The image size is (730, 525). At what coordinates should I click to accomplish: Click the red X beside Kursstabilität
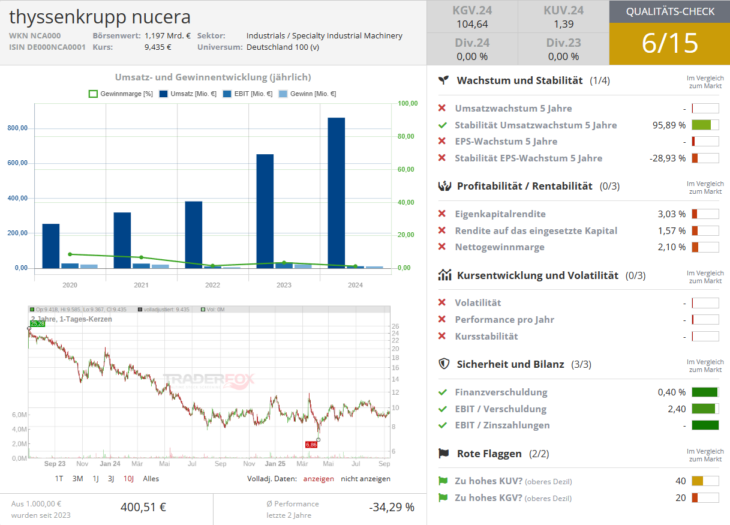tap(442, 336)
